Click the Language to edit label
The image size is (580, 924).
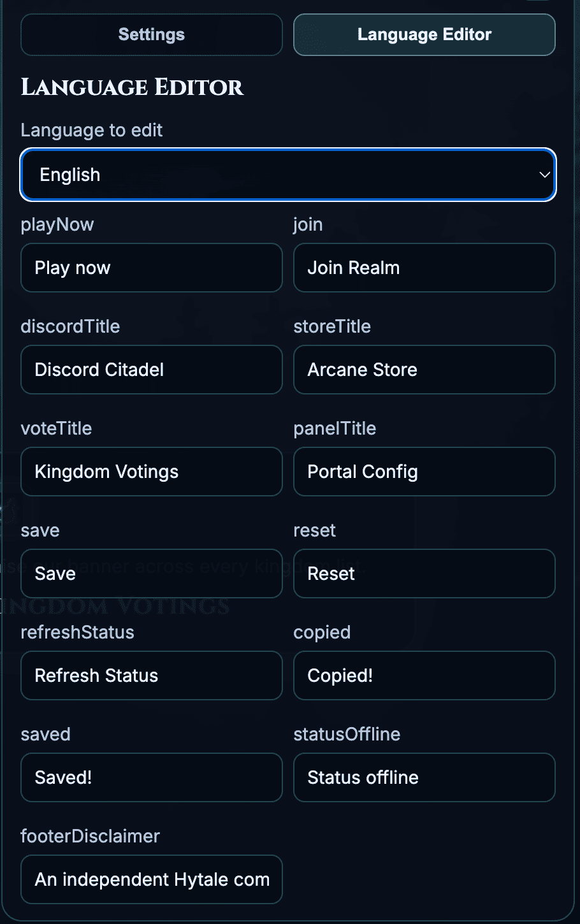point(92,131)
